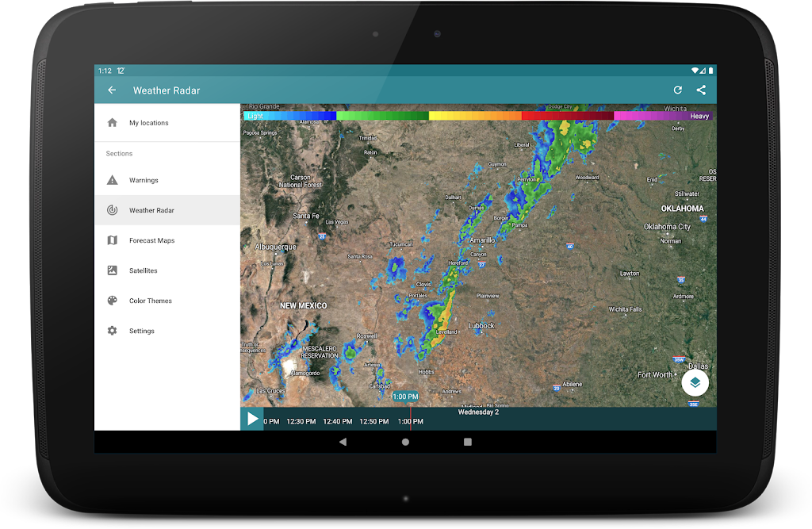Jump to 12:30 PM on the timeline
812x529 pixels.
pos(301,421)
